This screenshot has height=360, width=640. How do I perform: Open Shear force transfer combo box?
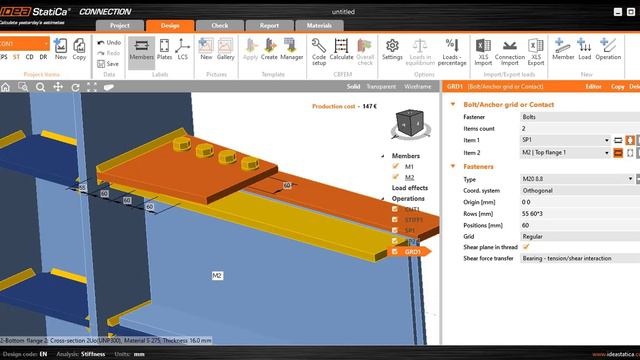[x=580, y=258]
